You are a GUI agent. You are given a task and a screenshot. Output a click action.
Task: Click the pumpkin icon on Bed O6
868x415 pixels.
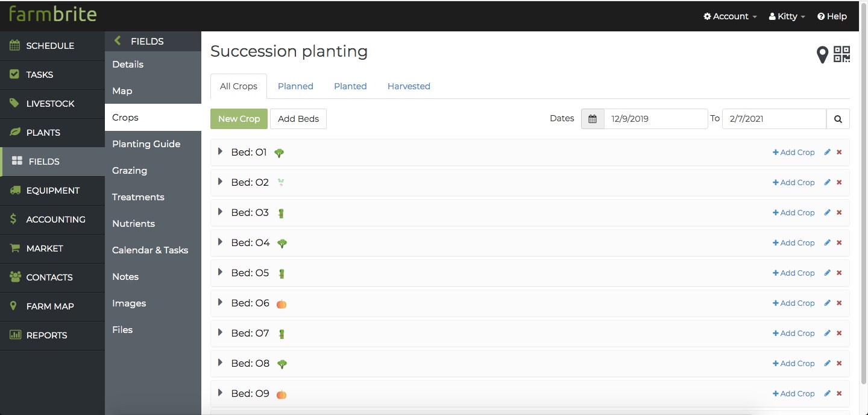(281, 304)
